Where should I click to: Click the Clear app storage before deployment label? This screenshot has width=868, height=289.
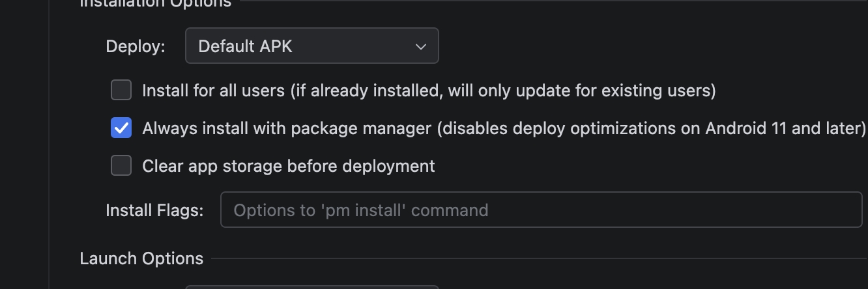(289, 166)
